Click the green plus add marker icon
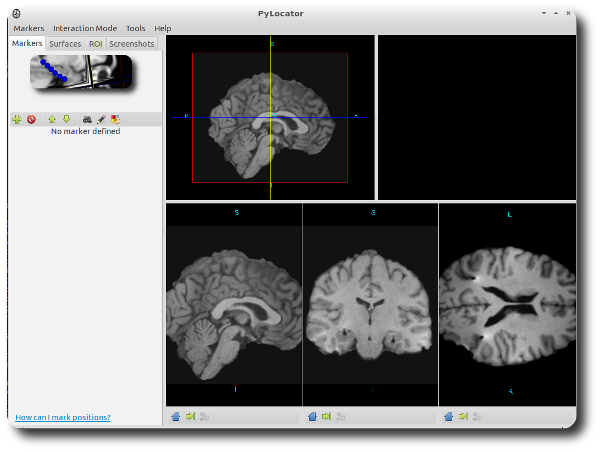This screenshot has height=452, width=600. point(16,119)
